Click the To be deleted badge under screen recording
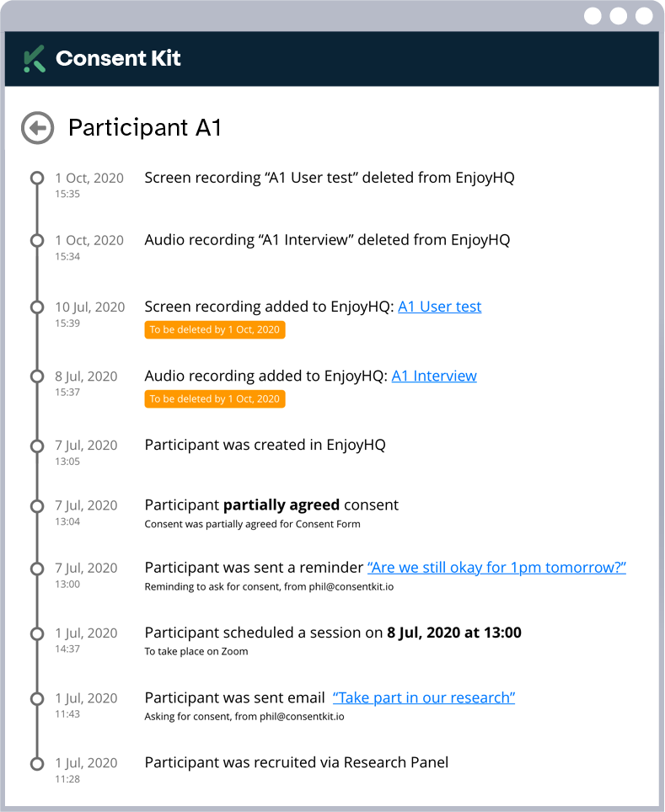 214,329
